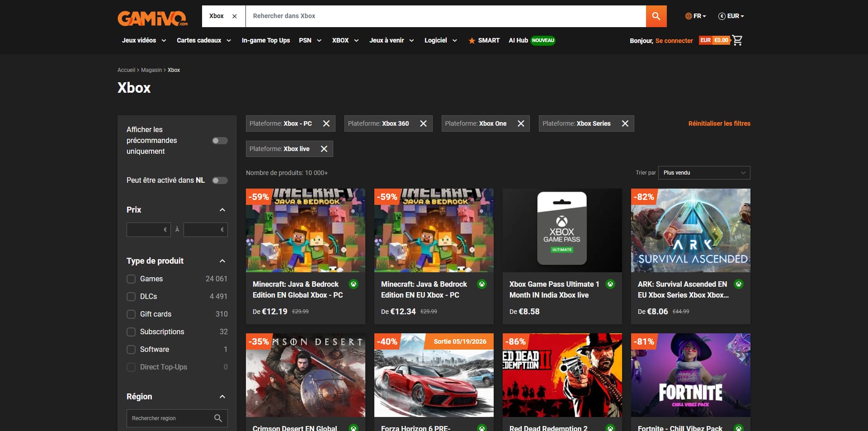Image resolution: width=868 pixels, height=431 pixels.
Task: Click the GAMIVO logo
Action: tap(153, 19)
